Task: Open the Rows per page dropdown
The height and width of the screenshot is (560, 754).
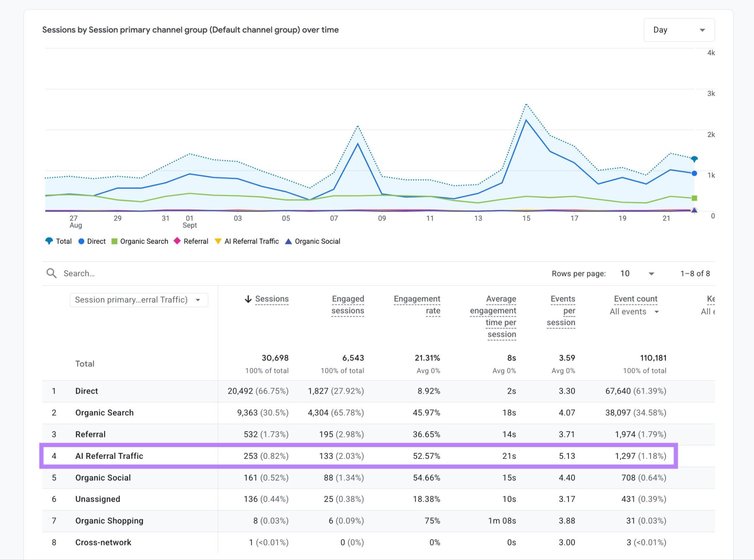Action: tap(637, 274)
